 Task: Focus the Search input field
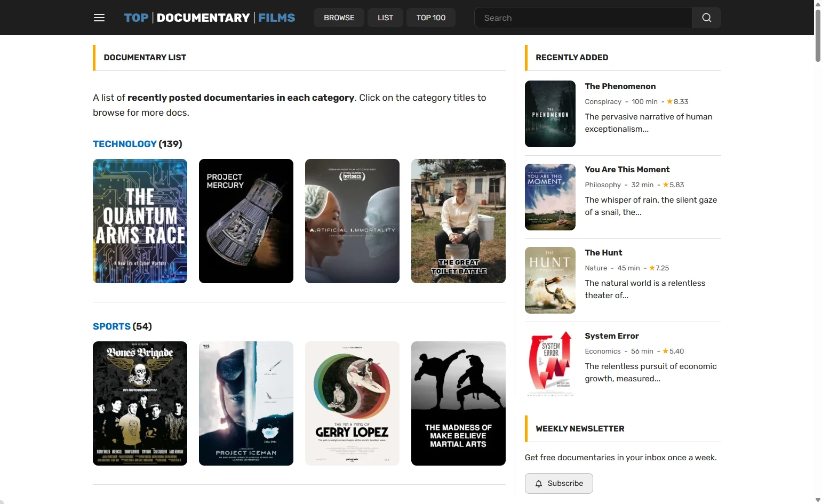(583, 18)
